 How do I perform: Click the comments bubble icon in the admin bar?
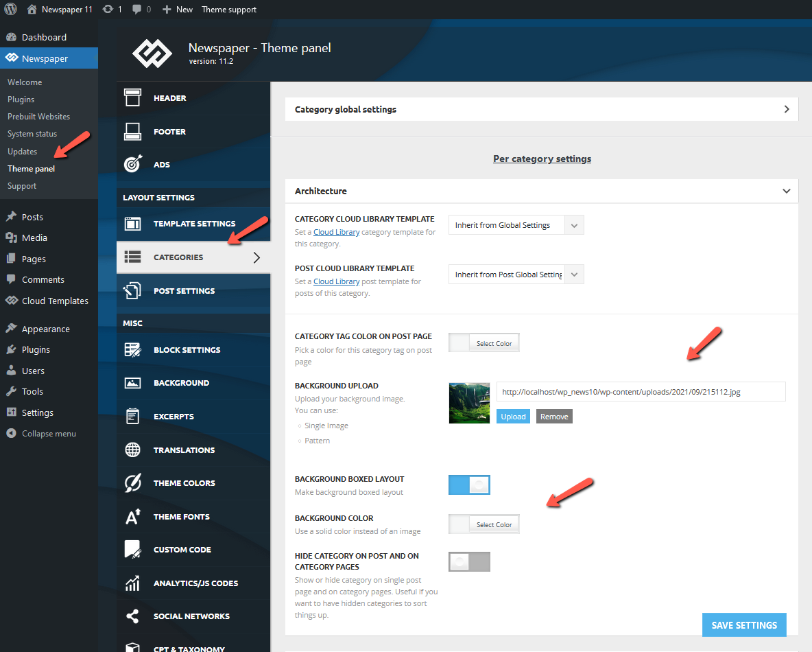pyautogui.click(x=136, y=10)
